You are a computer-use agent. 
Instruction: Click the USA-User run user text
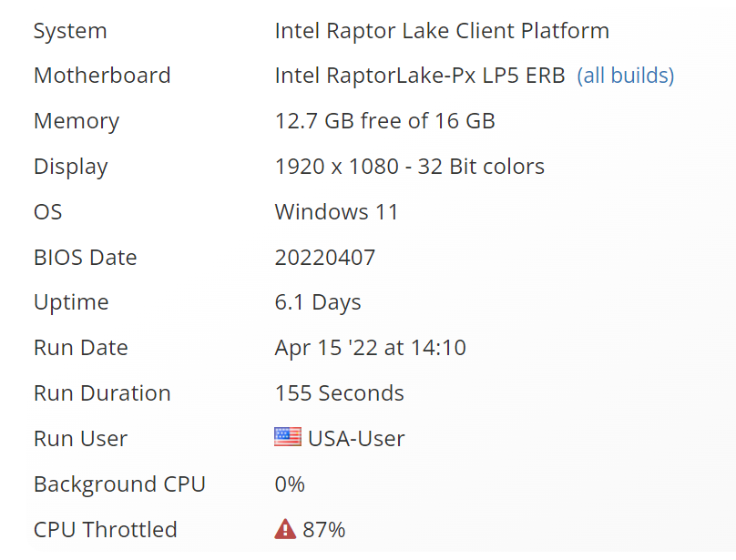(x=356, y=439)
